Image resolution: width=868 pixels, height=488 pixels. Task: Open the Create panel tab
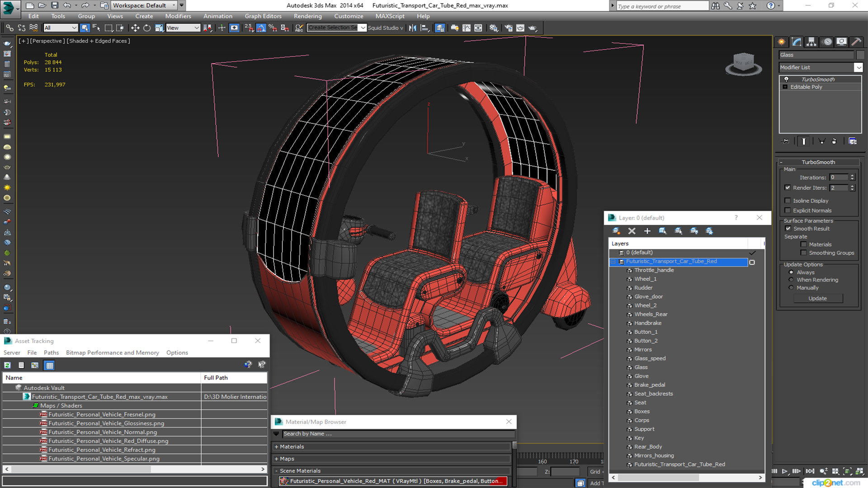coord(782,42)
